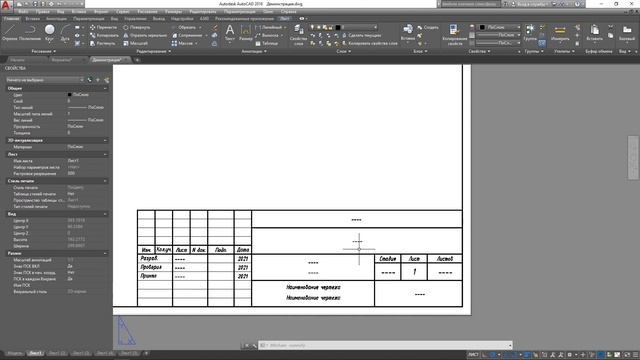The width and height of the screenshot is (640, 360).
Task: Select the Размер dimension tool
Action: pos(246,33)
